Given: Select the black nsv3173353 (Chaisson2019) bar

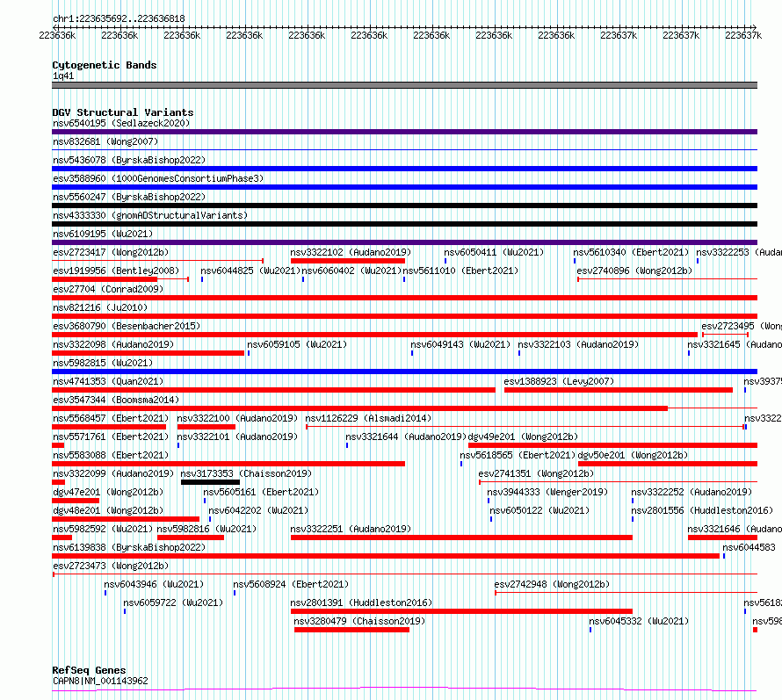Looking at the screenshot, I should [210, 482].
